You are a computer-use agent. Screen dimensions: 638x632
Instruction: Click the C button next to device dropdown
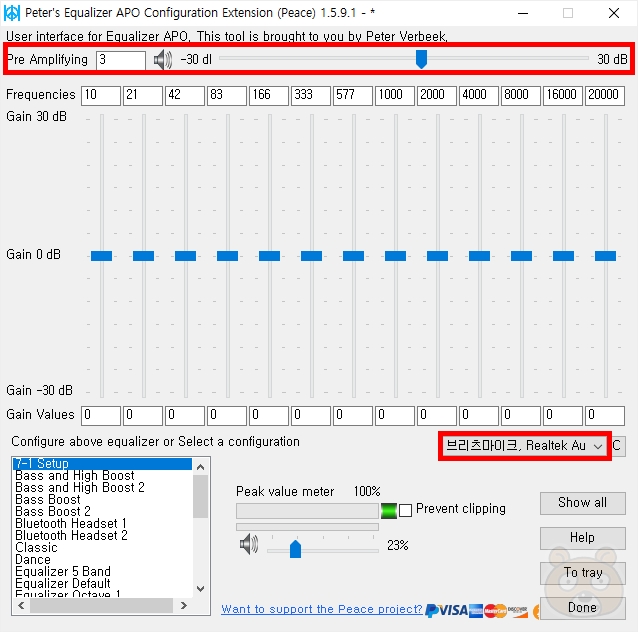617,446
